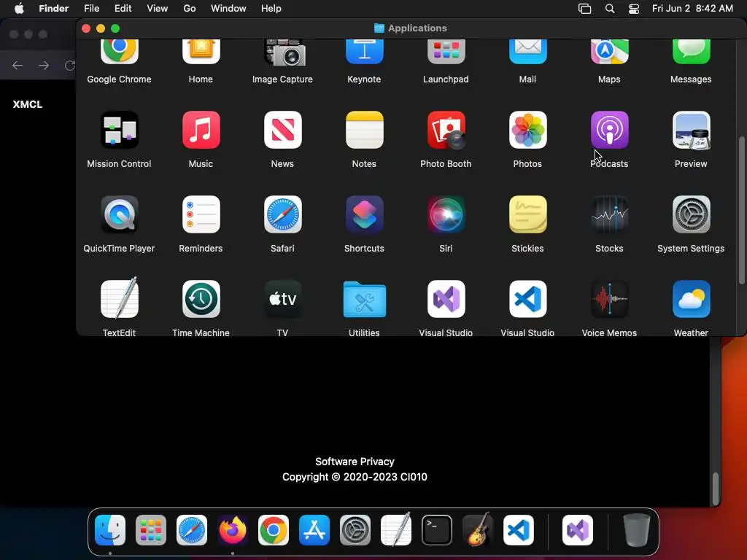Open Control Center in menu bar
Viewport: 747px width, 560px height.
click(x=634, y=9)
